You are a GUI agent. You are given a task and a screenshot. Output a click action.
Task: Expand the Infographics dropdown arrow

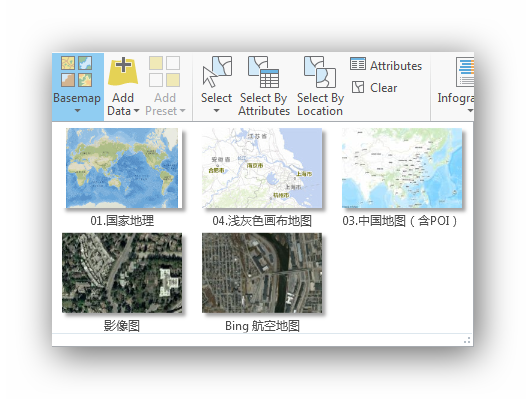pos(470,110)
